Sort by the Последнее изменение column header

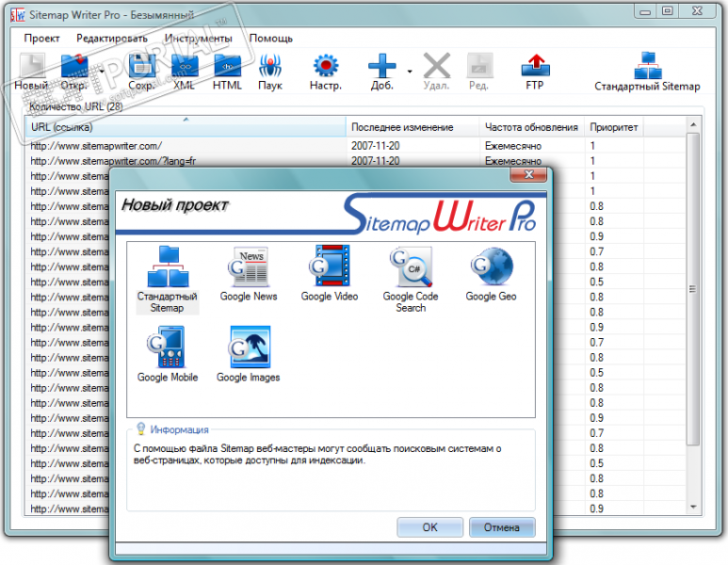point(413,127)
